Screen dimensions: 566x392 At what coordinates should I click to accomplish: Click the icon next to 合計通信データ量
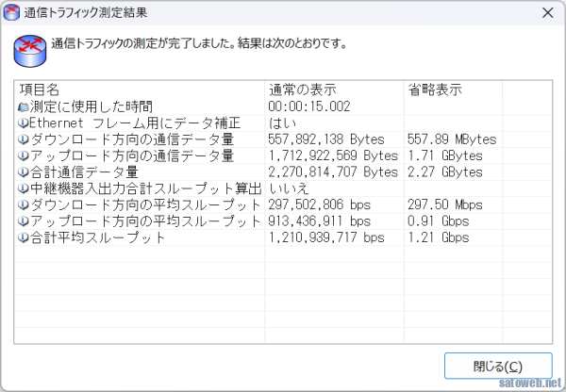[24, 172]
